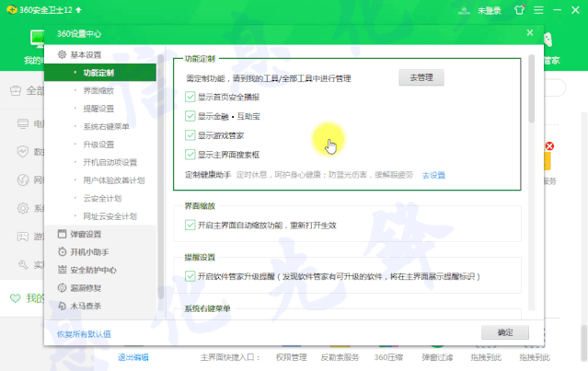The width and height of the screenshot is (588, 371).
Task: Click the sidebar vertical scrollbar
Action: tap(160, 177)
